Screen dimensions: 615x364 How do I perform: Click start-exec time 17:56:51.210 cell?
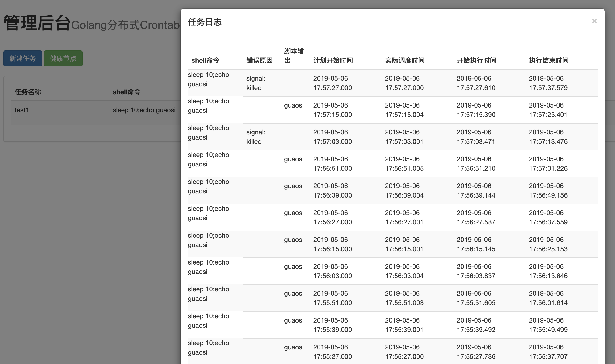point(476,164)
